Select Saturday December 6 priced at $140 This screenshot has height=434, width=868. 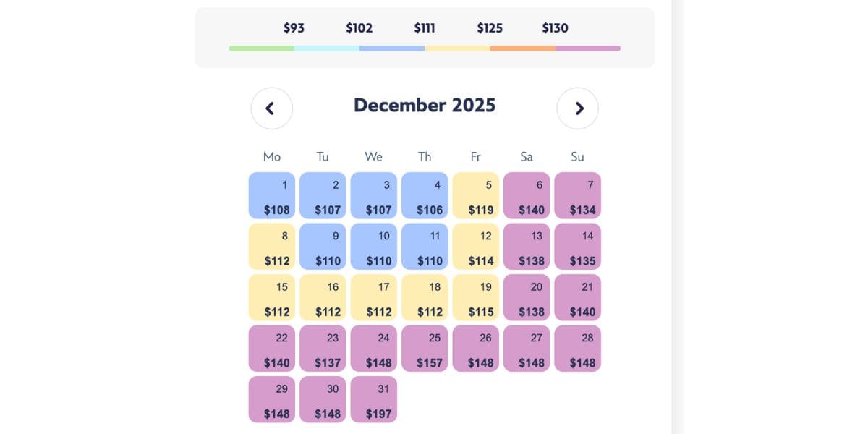(x=527, y=195)
